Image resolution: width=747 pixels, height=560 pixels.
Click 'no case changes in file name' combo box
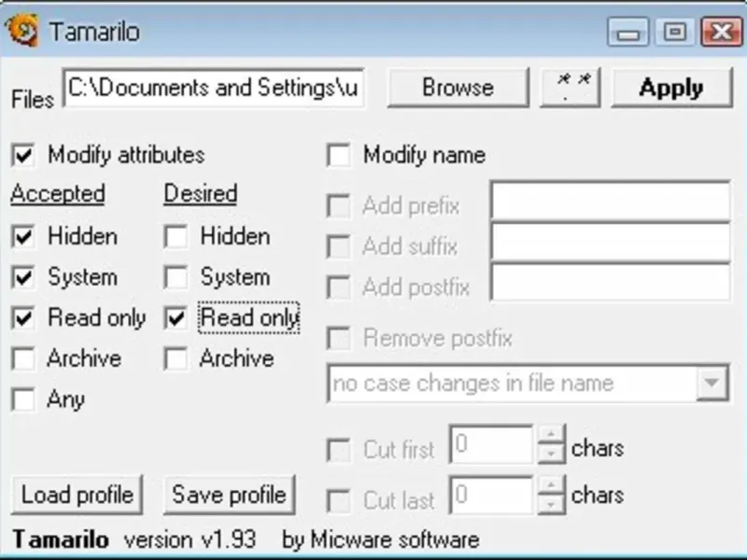tap(528, 384)
